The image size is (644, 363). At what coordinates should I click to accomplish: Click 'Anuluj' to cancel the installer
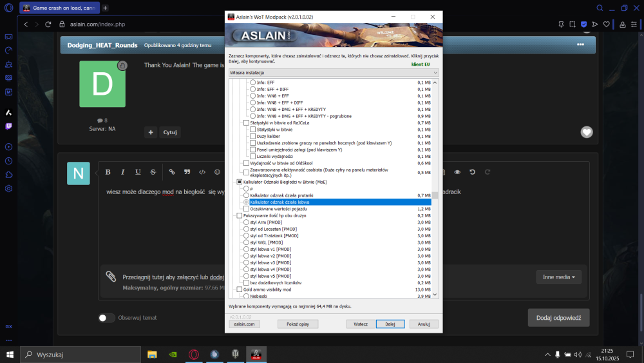point(424,324)
